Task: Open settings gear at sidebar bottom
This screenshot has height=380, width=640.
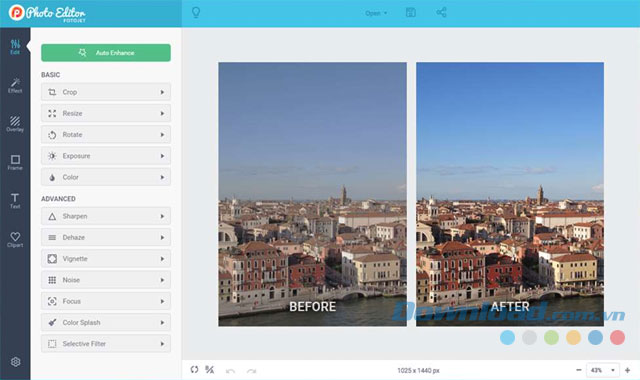Action: click(x=16, y=362)
